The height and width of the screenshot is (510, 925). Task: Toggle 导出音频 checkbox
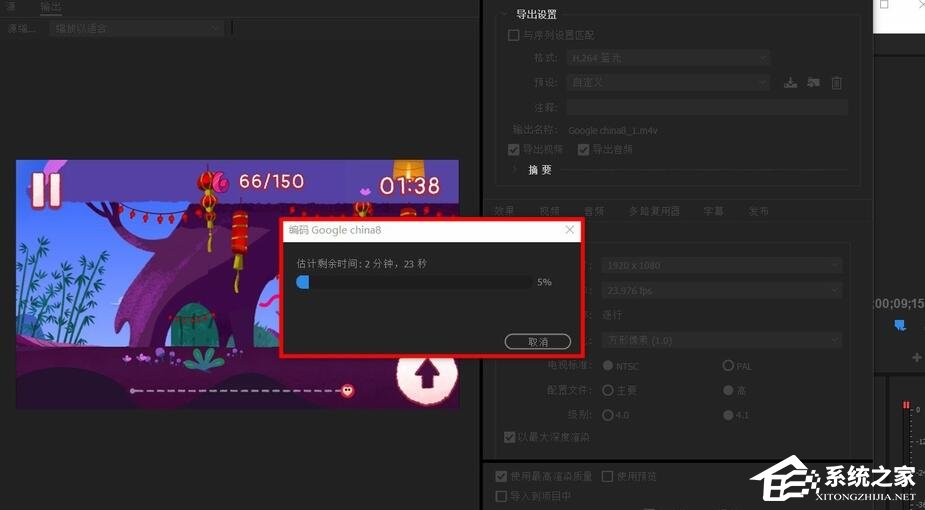point(583,150)
